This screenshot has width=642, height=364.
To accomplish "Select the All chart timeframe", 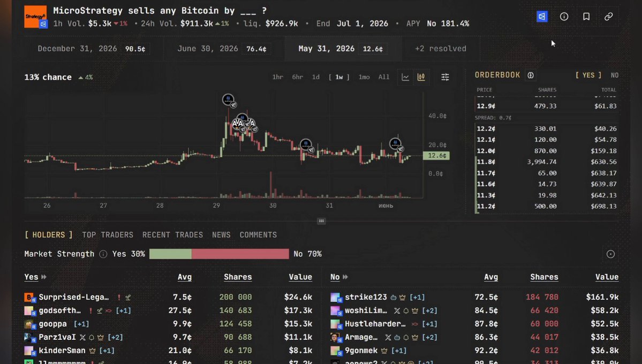I will 383,77.
